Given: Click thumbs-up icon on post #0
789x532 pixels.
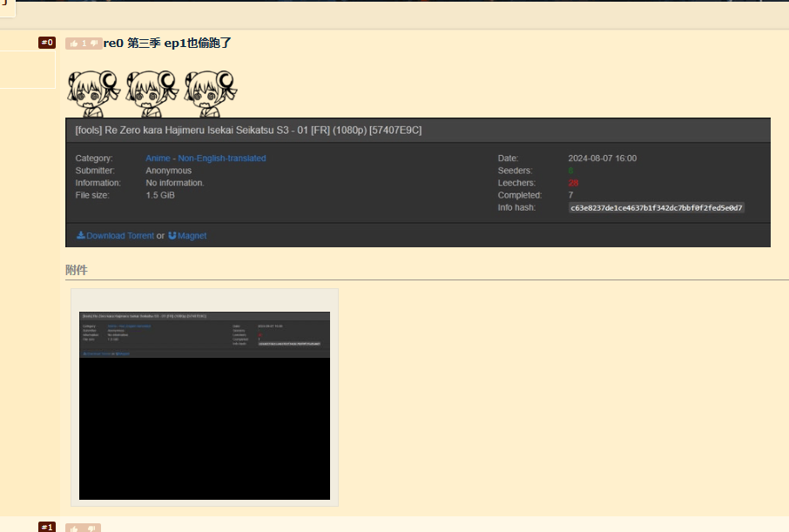Looking at the screenshot, I should (x=74, y=44).
